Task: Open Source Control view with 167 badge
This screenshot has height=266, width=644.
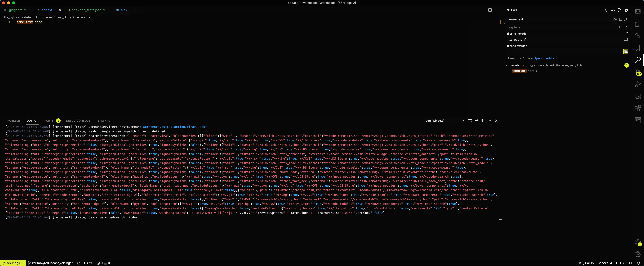Action: tap(638, 72)
